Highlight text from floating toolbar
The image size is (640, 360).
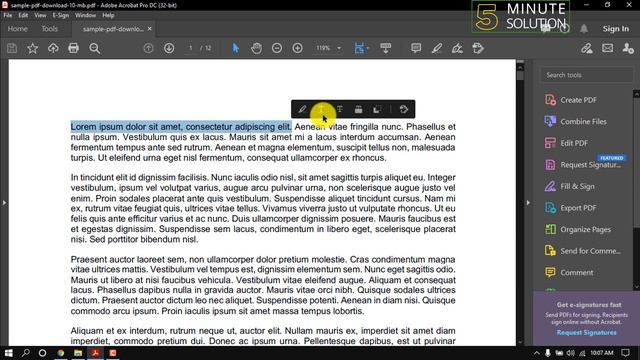pyautogui.click(x=302, y=109)
